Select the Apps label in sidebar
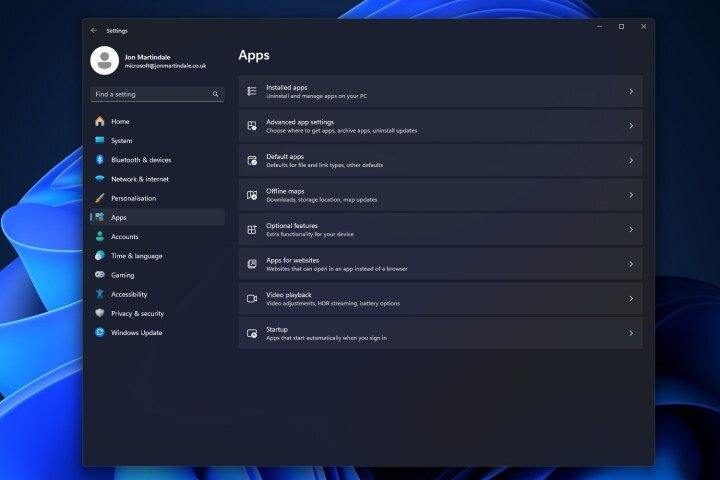720x480 pixels. [x=118, y=218]
